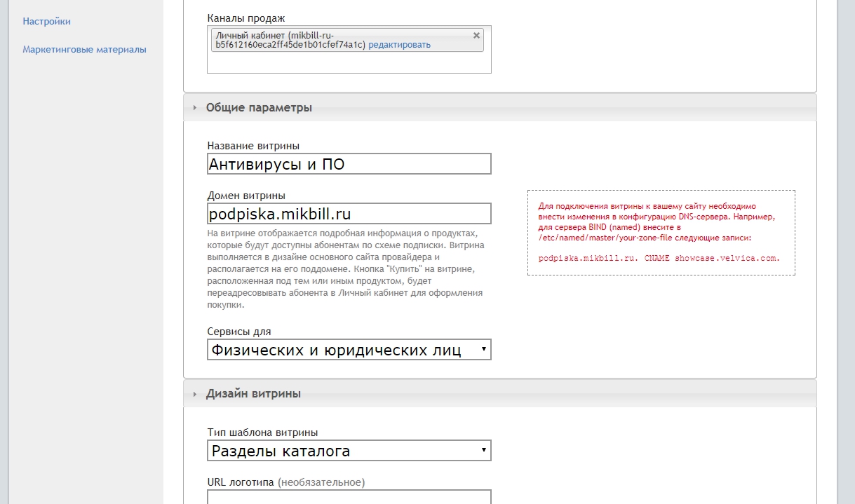Image resolution: width=855 pixels, height=504 pixels.
Task: Focus the Название витрины text field
Action: 349,164
